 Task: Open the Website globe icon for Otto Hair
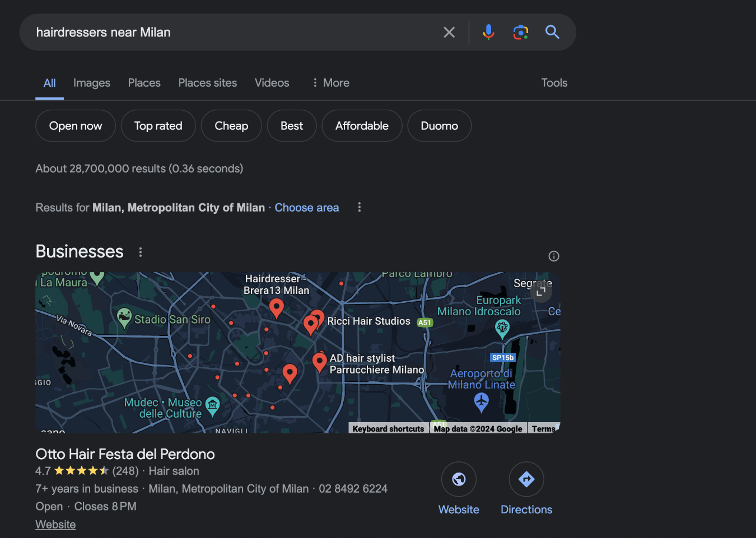coord(459,479)
